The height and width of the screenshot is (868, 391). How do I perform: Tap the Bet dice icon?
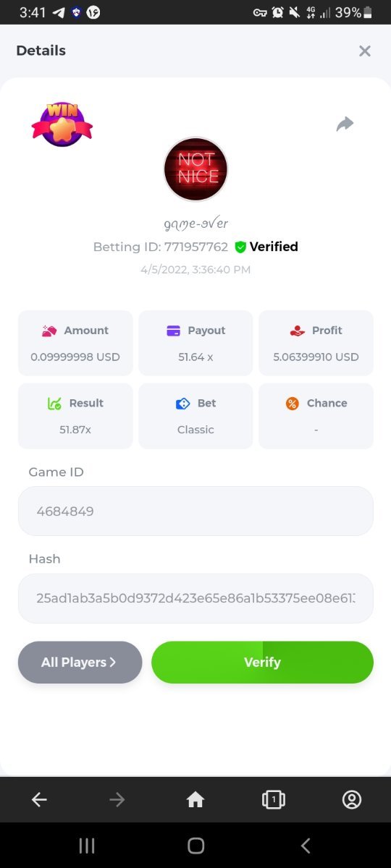183,404
